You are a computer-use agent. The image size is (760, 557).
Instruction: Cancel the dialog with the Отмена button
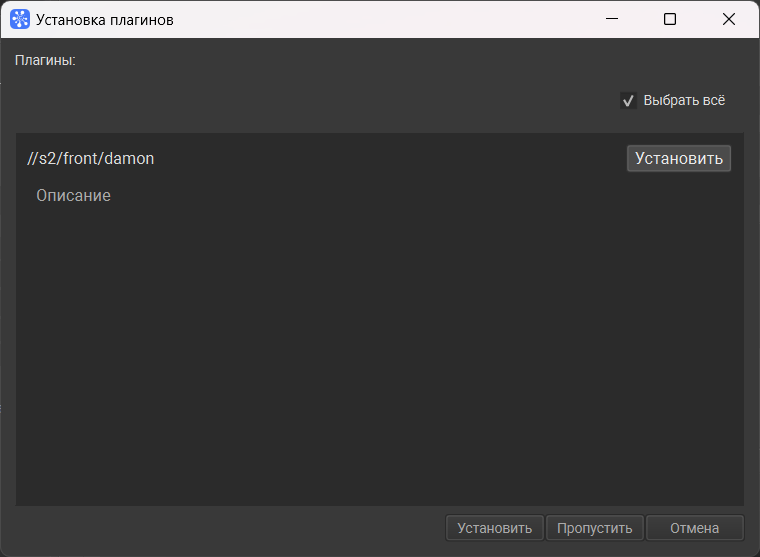695,528
